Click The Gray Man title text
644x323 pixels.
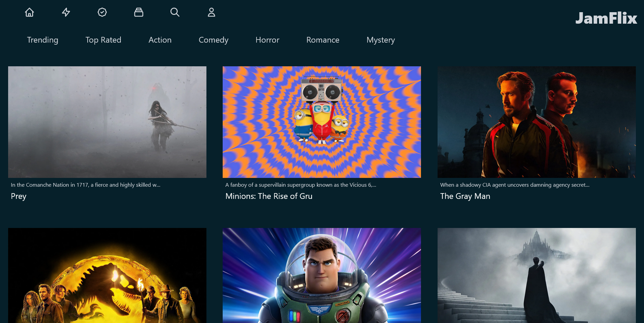point(465,196)
